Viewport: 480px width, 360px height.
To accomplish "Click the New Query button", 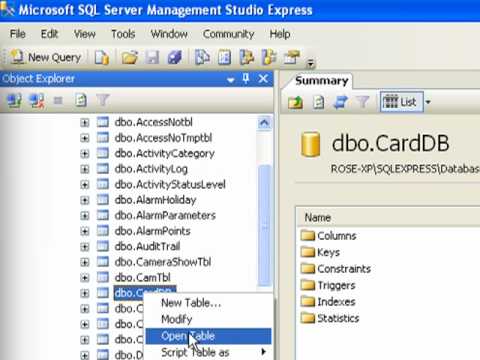I will coord(46,57).
